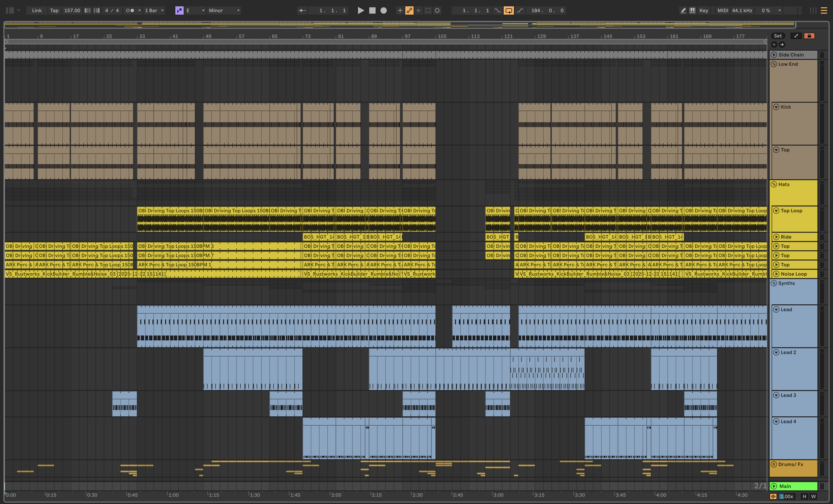This screenshot has width=833, height=504.
Task: Start playback with the Play button
Action: (361, 10)
